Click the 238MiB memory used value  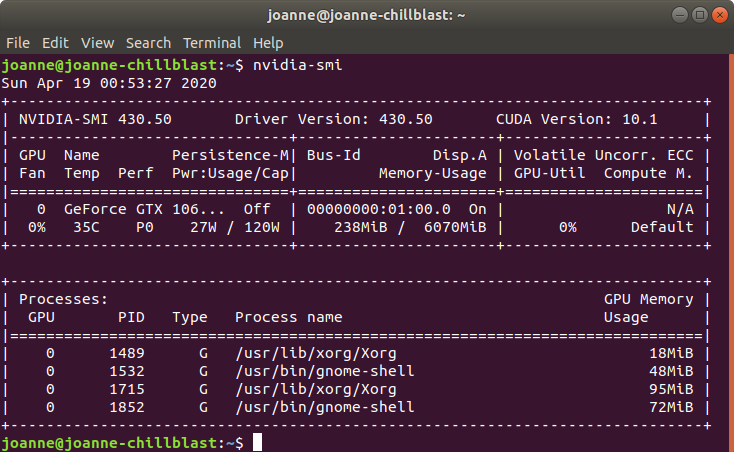pyautogui.click(x=361, y=227)
